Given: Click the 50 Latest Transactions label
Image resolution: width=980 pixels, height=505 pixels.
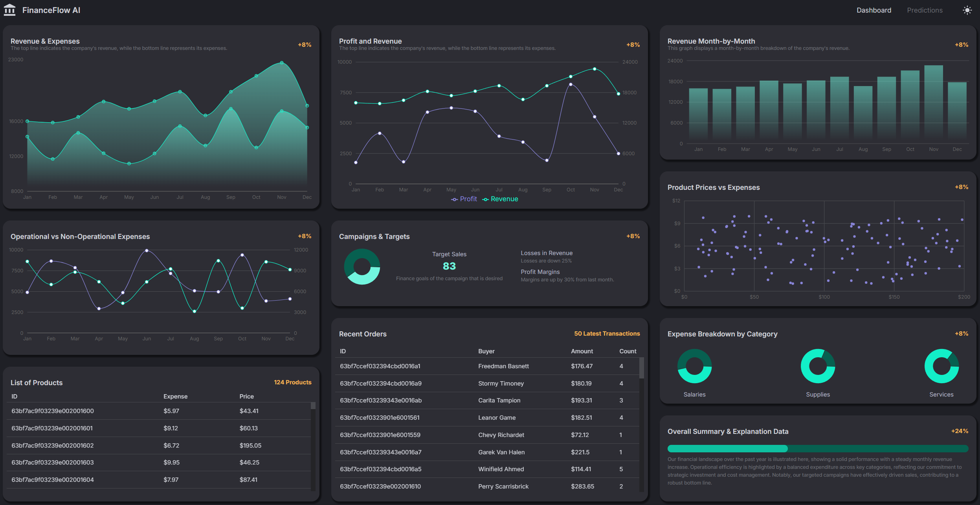Looking at the screenshot, I should coord(607,334).
